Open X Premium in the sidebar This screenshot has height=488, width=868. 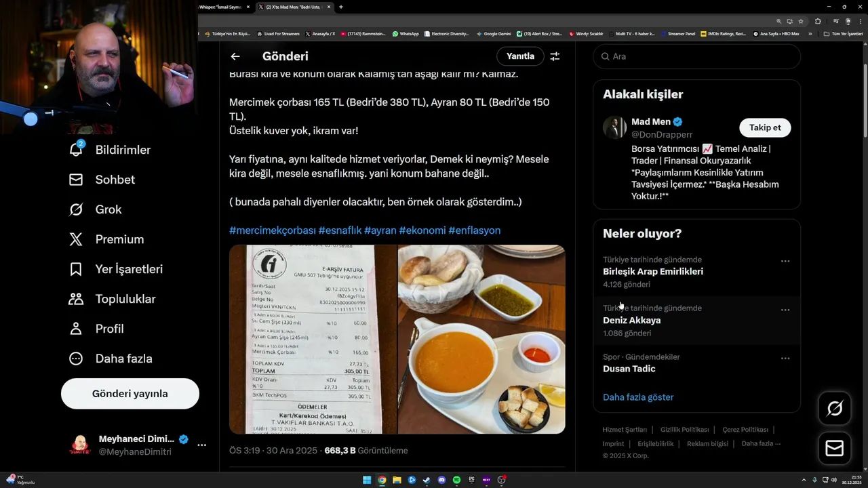click(x=106, y=239)
